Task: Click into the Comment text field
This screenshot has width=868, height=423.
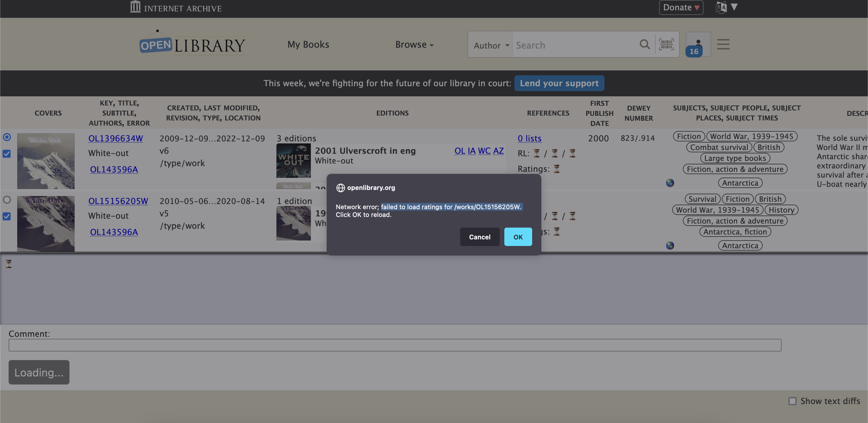Action: (395, 345)
